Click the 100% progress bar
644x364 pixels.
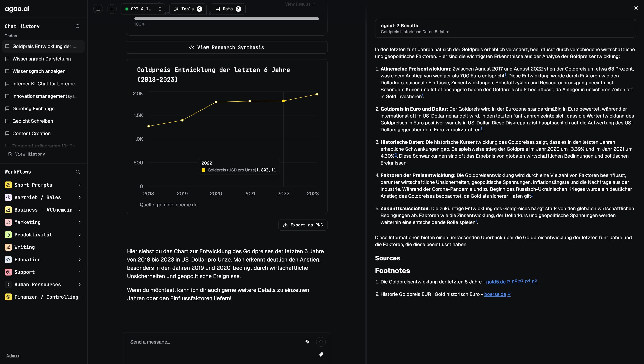226,19
